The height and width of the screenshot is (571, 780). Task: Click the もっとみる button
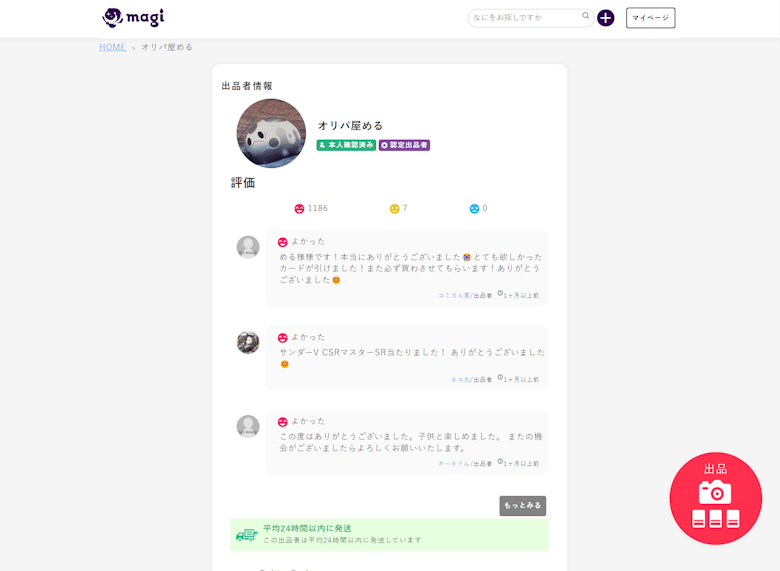523,505
